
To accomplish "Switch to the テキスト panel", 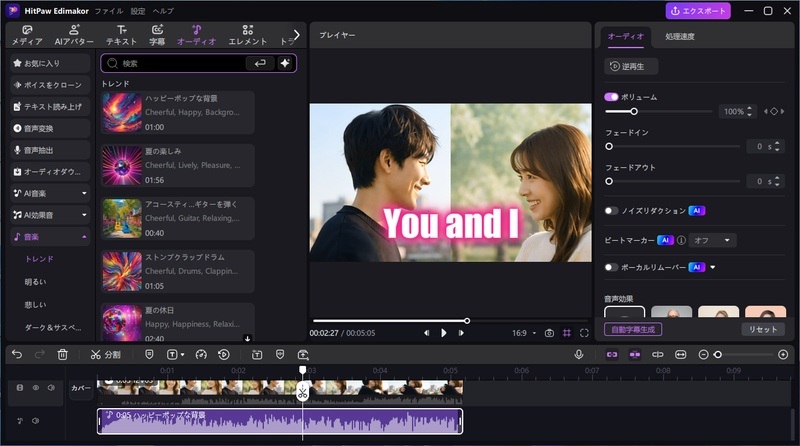I will (x=121, y=35).
